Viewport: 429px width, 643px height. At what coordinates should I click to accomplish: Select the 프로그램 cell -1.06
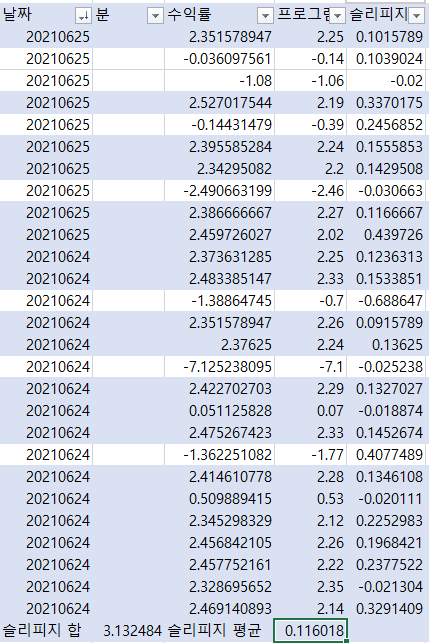310,81
